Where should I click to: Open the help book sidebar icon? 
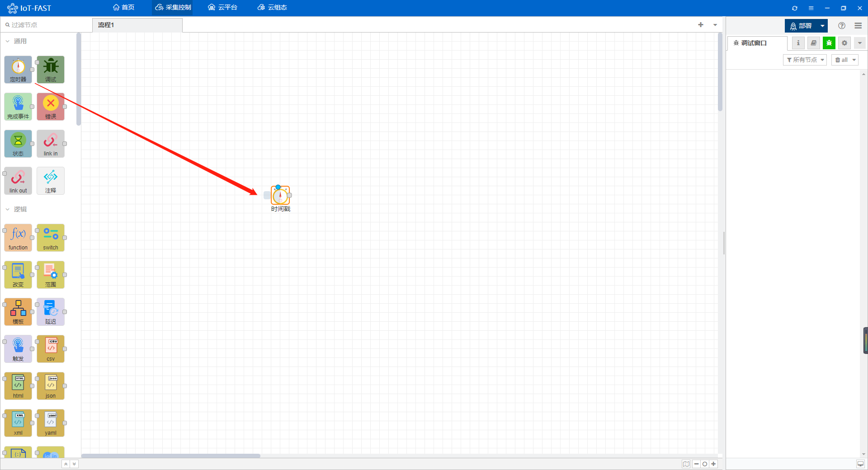814,43
